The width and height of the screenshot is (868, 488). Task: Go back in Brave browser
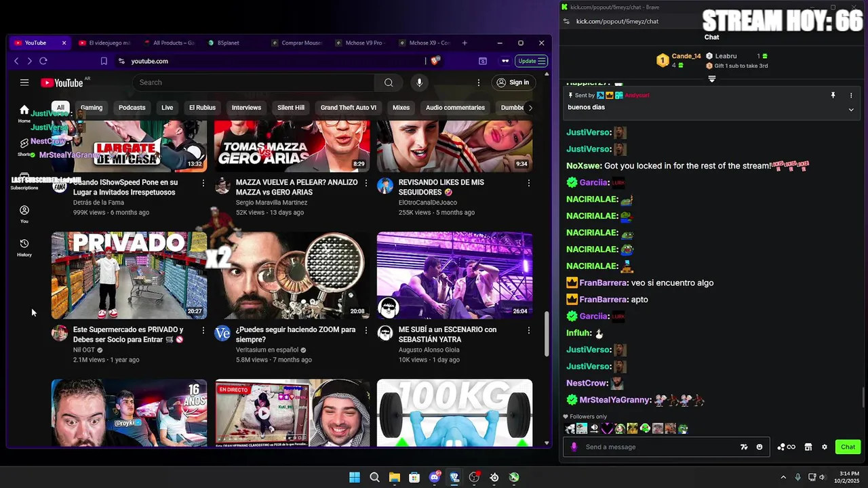(x=16, y=61)
